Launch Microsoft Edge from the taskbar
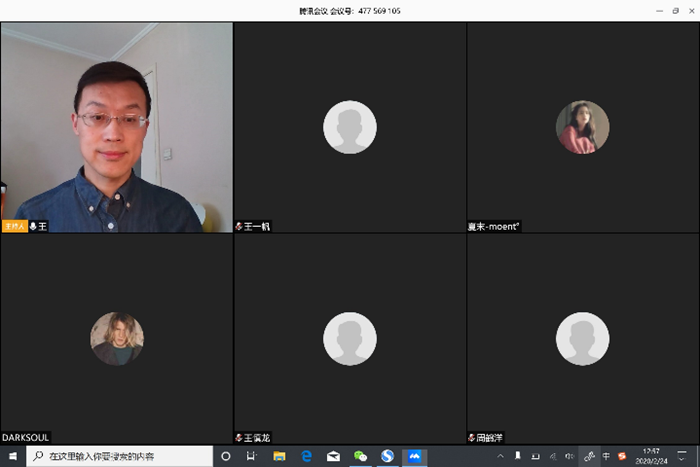This screenshot has height=467, width=700. coord(307,456)
